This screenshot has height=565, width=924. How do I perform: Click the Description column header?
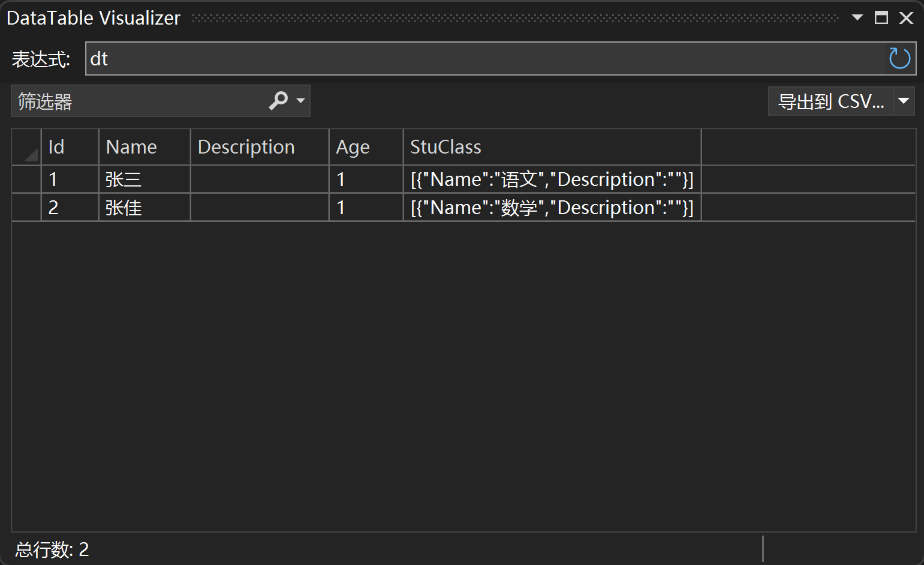pos(259,147)
